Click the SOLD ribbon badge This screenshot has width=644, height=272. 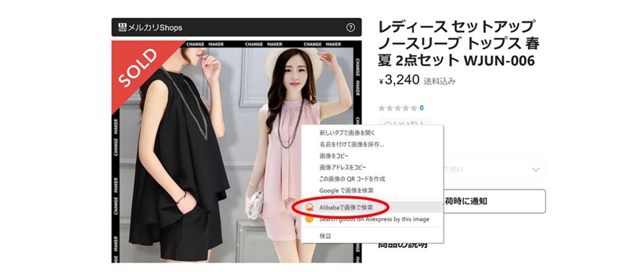pos(138,68)
